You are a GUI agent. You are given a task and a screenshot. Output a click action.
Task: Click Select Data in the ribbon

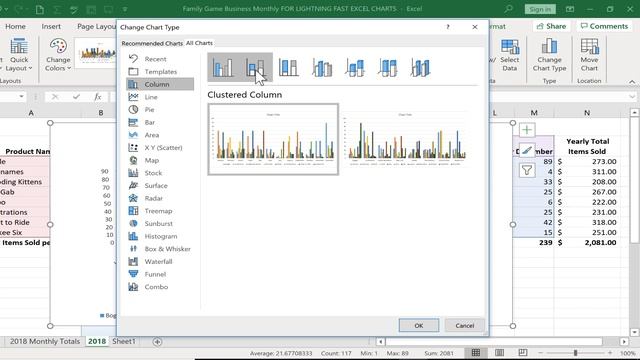(x=509, y=55)
